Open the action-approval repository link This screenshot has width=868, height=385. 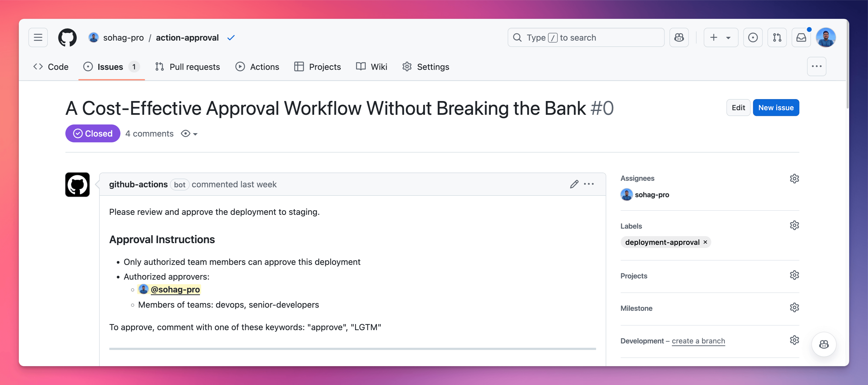click(x=187, y=38)
